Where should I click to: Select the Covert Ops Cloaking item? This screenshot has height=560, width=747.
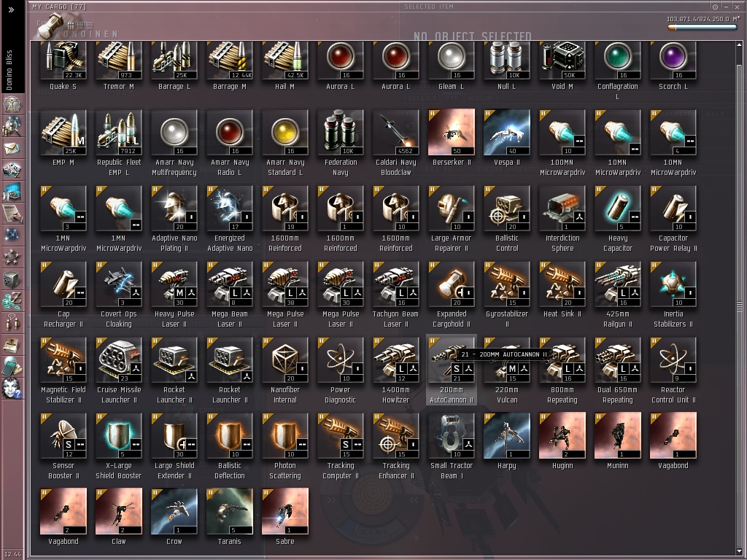pyautogui.click(x=119, y=295)
